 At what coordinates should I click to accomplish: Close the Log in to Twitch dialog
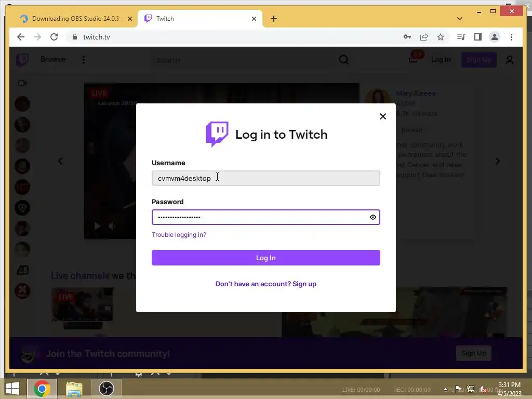pyautogui.click(x=383, y=116)
